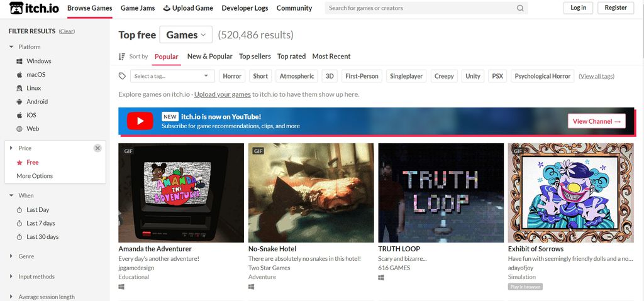Expand the Price filter section arrow
This screenshot has height=301, width=644.
point(11,148)
